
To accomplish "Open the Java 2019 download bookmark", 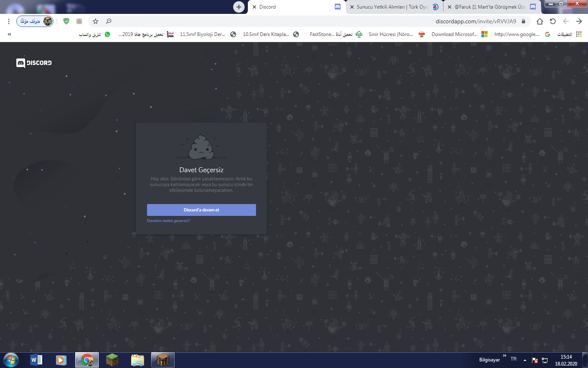I will pos(146,34).
